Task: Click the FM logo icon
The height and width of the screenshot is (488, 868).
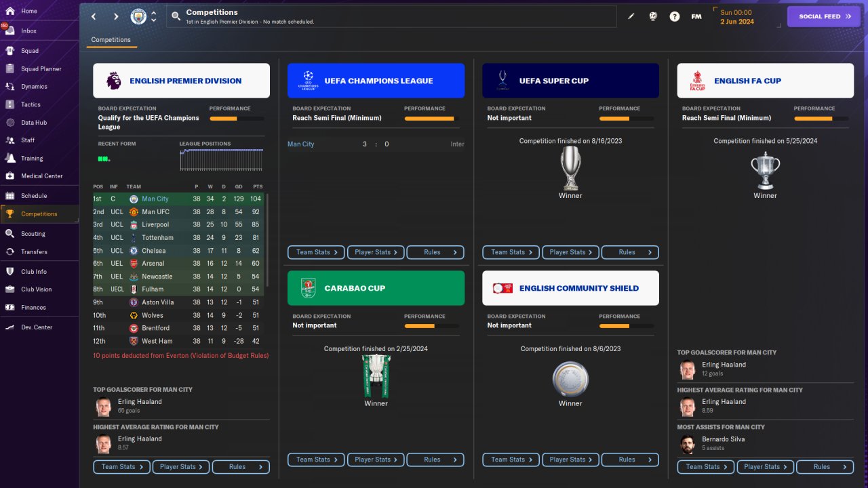Action: 696,16
